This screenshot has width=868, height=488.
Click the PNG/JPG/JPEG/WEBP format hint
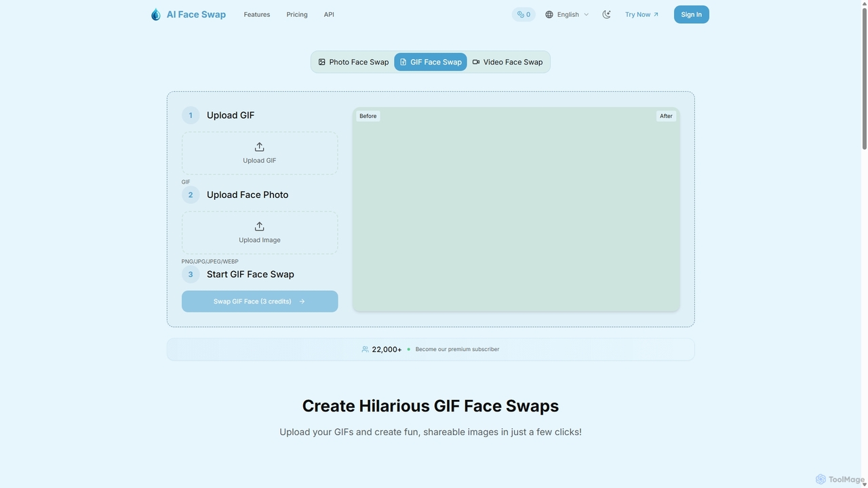click(x=210, y=262)
